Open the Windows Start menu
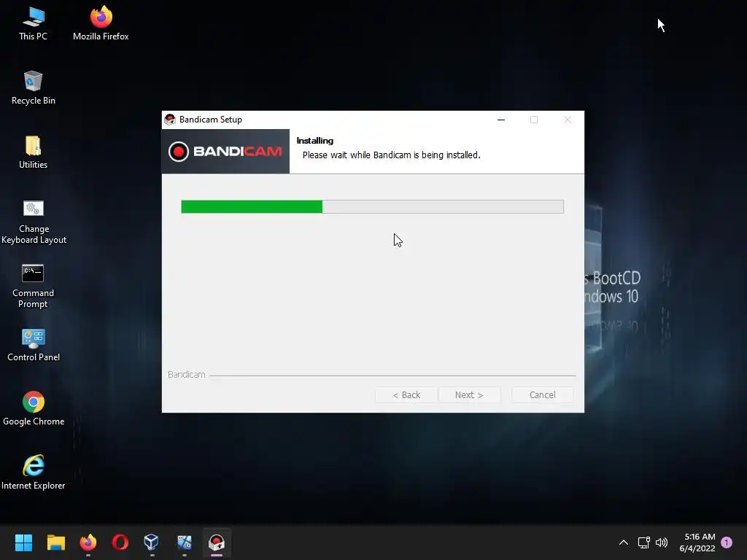Viewport: 747px width, 560px height. 23,542
